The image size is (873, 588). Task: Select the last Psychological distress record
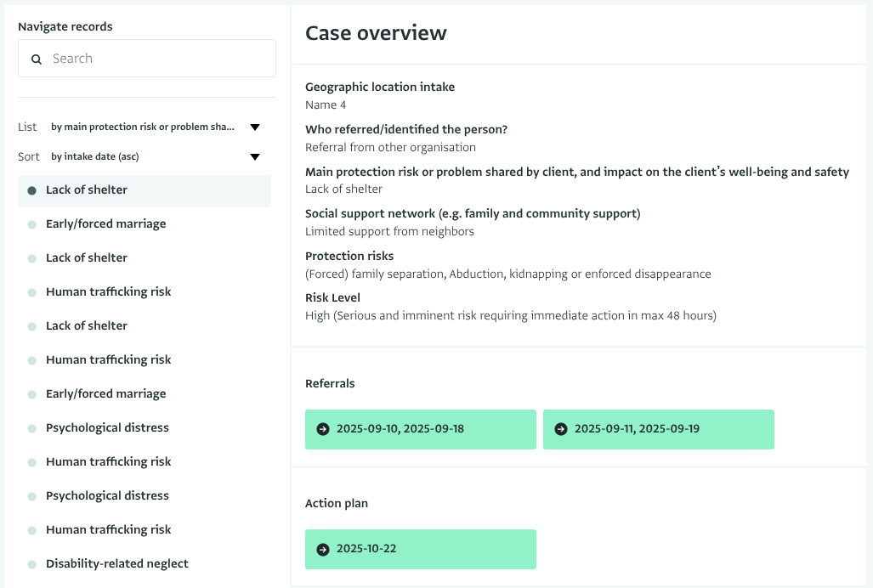point(107,496)
